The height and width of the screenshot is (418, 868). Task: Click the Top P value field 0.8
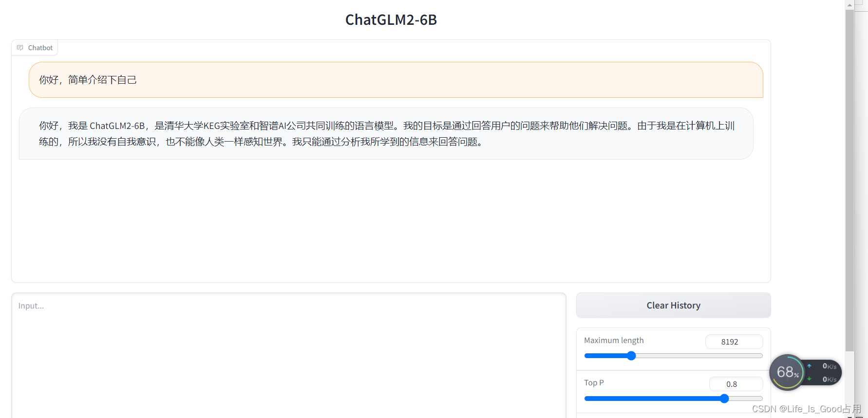pyautogui.click(x=736, y=384)
